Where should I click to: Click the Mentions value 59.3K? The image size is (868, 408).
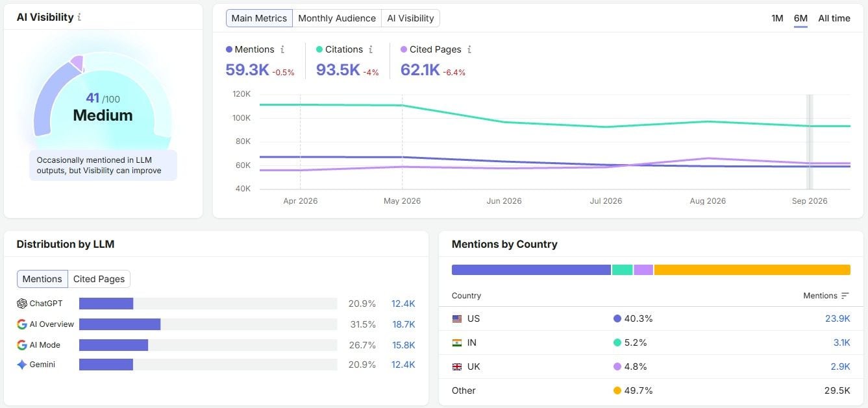247,69
